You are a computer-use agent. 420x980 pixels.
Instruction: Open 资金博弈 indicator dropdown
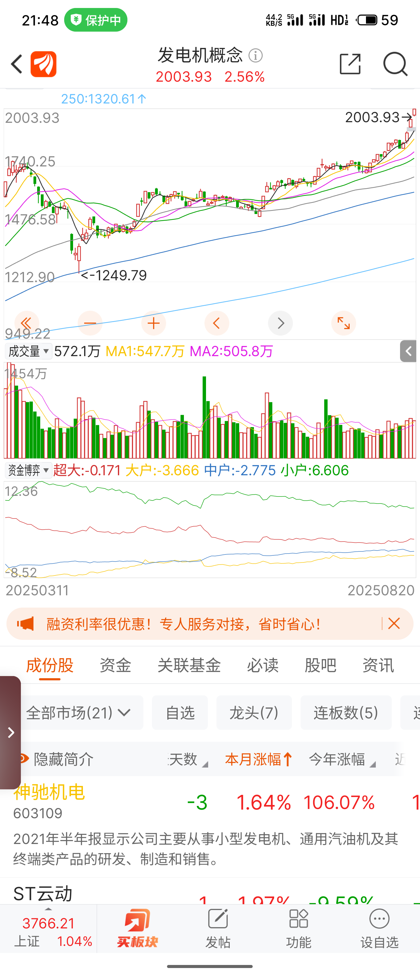point(29,470)
